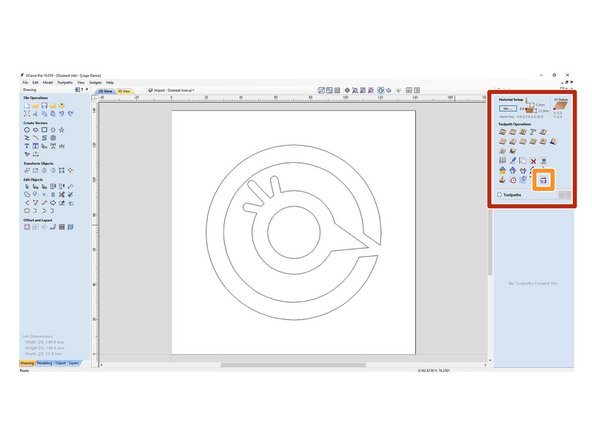592x444 pixels.
Task: Open the T-shaped text engraving toolpath icon
Action: (x=533, y=132)
